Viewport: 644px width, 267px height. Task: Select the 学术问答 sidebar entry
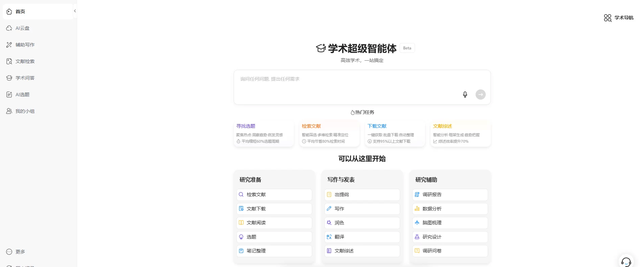click(x=38, y=78)
